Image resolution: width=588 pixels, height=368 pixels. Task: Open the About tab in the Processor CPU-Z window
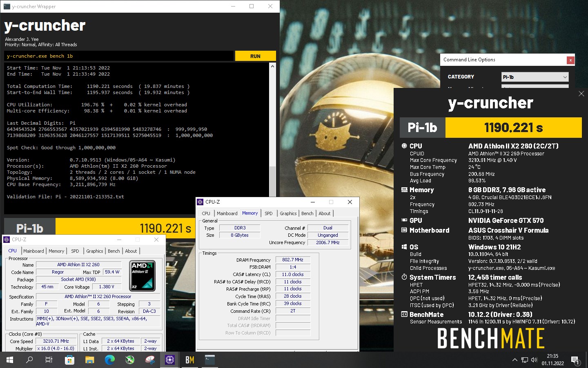(x=131, y=251)
